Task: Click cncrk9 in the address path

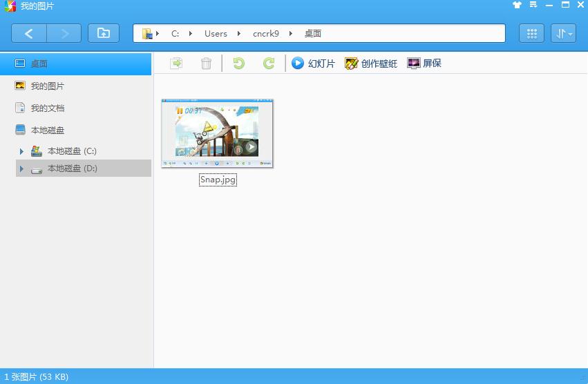Action: 266,33
